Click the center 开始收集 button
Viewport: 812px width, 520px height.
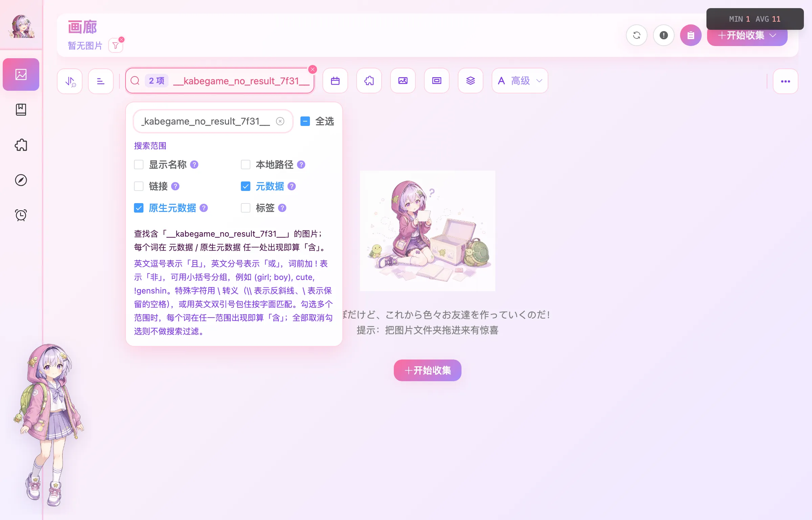point(428,370)
